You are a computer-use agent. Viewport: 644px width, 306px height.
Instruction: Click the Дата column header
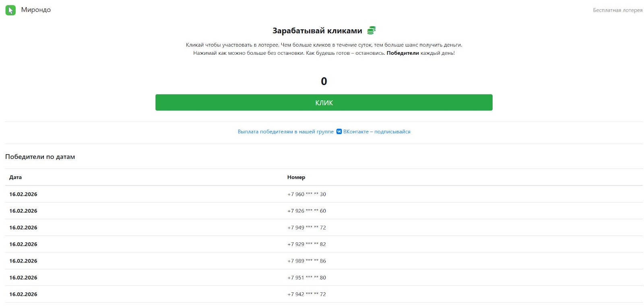click(x=16, y=177)
